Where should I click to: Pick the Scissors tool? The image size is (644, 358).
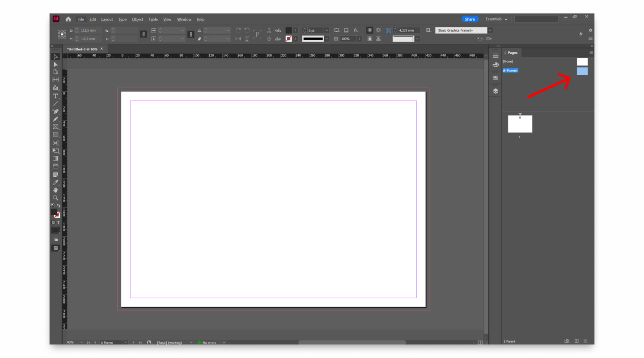coord(55,143)
